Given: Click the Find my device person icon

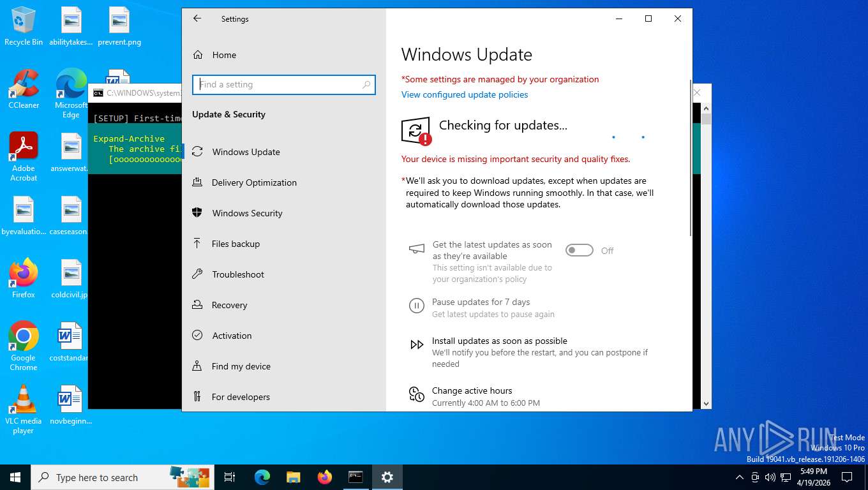Looking at the screenshot, I should point(197,366).
